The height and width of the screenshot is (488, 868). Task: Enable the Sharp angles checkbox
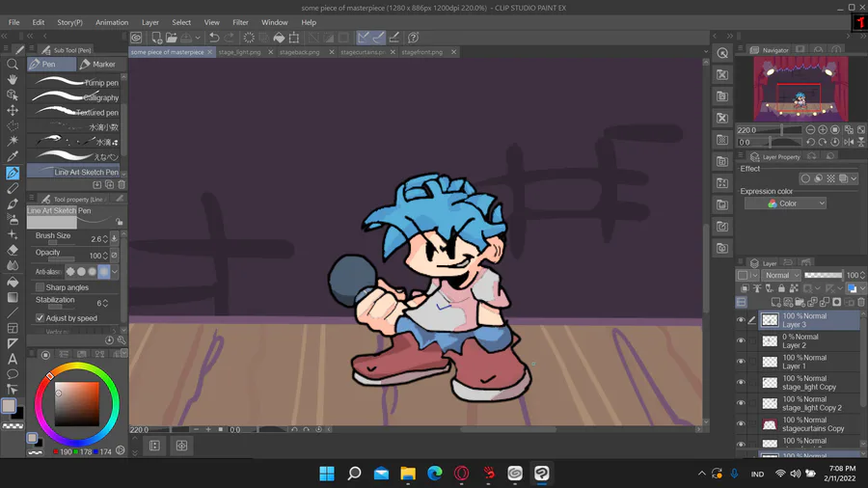click(40, 287)
